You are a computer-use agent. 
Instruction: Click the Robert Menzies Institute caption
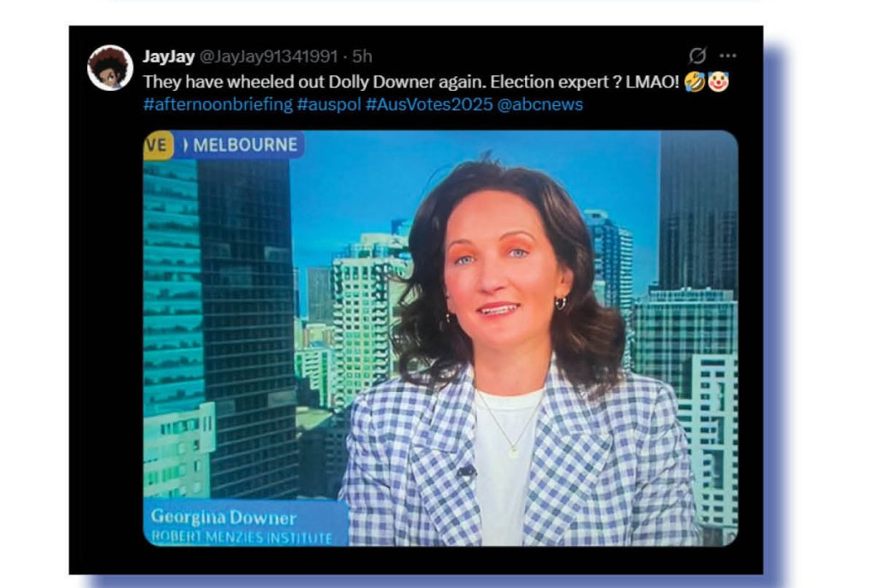pos(242,538)
